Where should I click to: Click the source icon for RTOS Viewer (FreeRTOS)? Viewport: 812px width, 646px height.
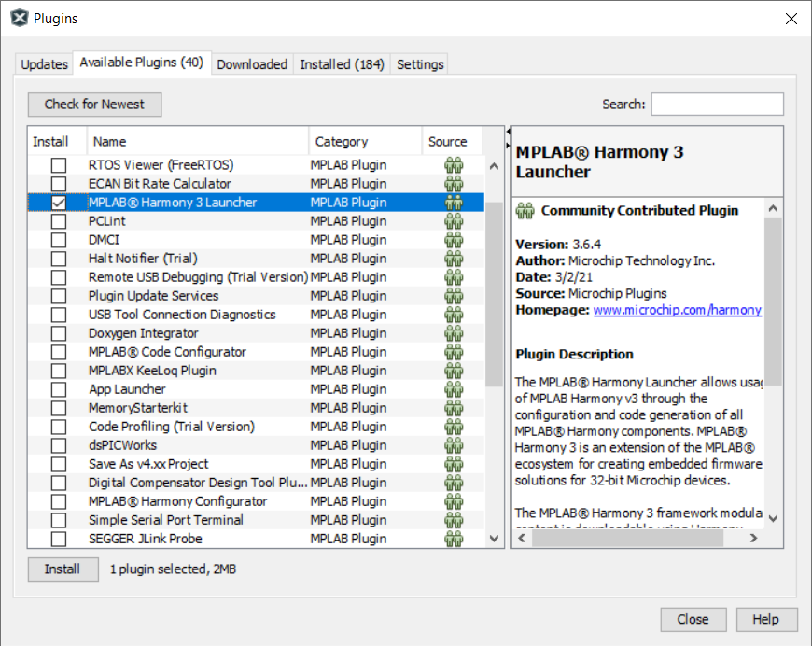click(454, 164)
